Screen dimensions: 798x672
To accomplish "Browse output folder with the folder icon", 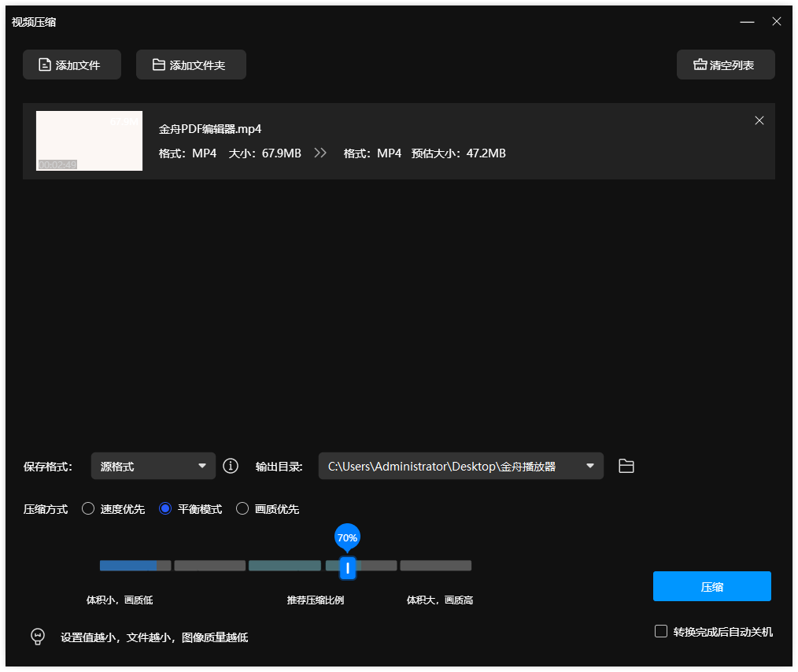I will 626,466.
